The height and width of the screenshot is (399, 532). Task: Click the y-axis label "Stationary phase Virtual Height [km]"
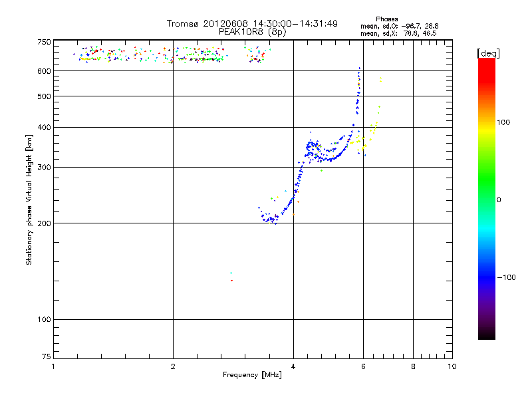click(29, 199)
